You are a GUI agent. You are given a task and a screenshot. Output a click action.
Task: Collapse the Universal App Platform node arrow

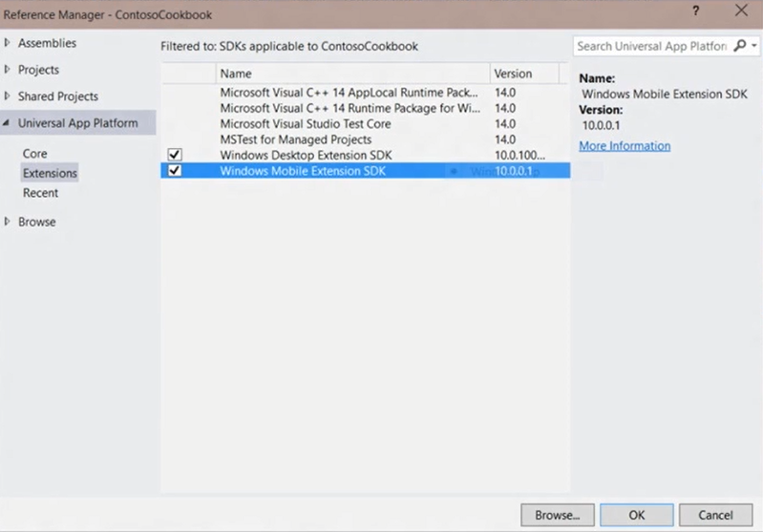click(x=7, y=123)
